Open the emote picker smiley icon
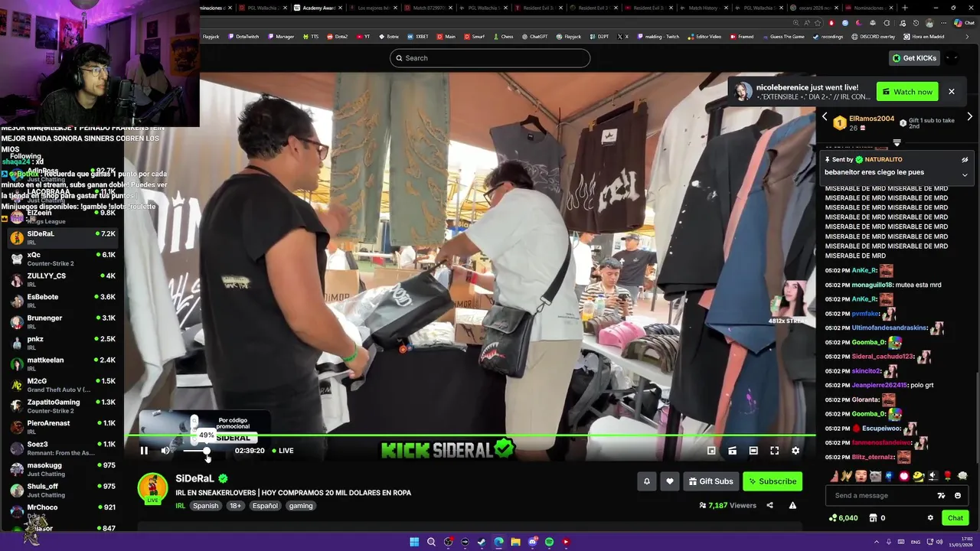980x551 pixels. point(958,496)
